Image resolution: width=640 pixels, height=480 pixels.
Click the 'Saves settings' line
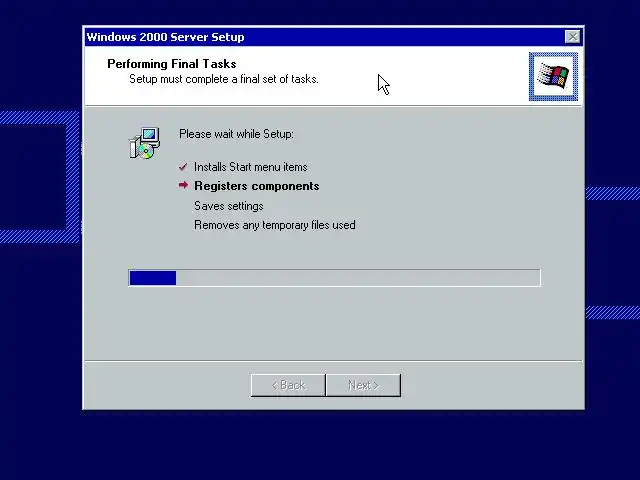[x=229, y=206]
